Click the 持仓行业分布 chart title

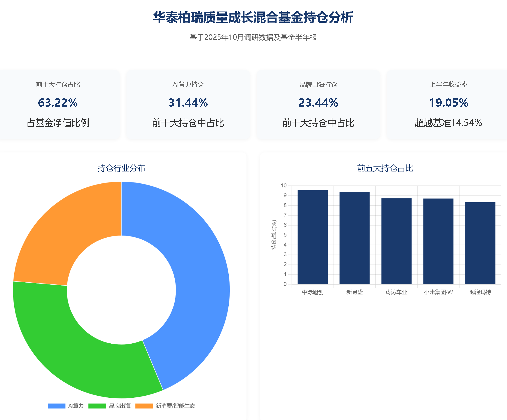[121, 168]
